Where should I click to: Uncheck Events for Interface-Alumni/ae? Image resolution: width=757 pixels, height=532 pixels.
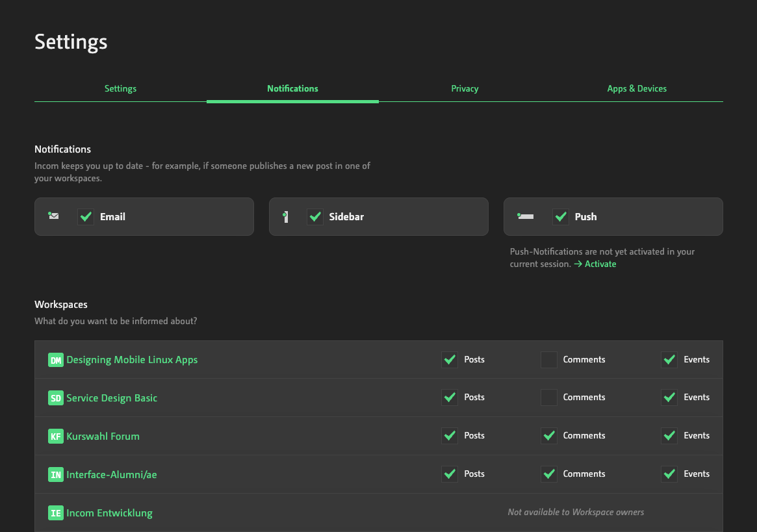click(x=669, y=474)
